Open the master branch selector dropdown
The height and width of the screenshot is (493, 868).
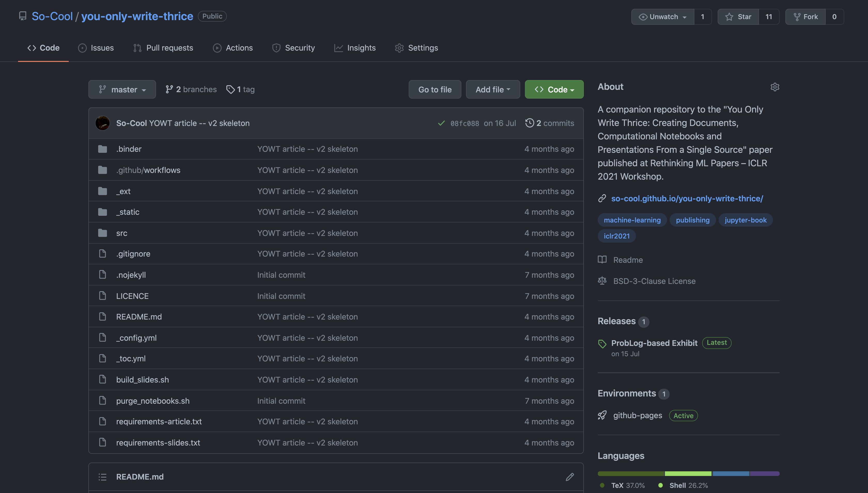[x=122, y=89]
